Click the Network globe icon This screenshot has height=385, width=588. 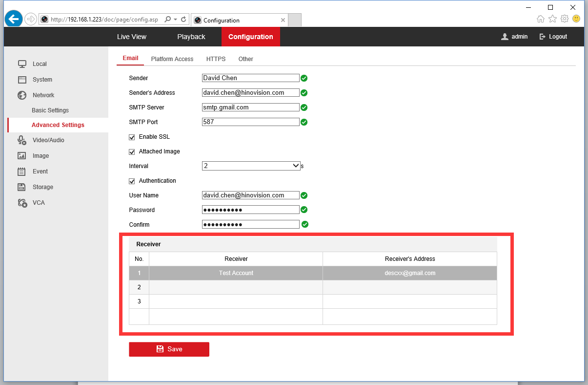tap(22, 95)
